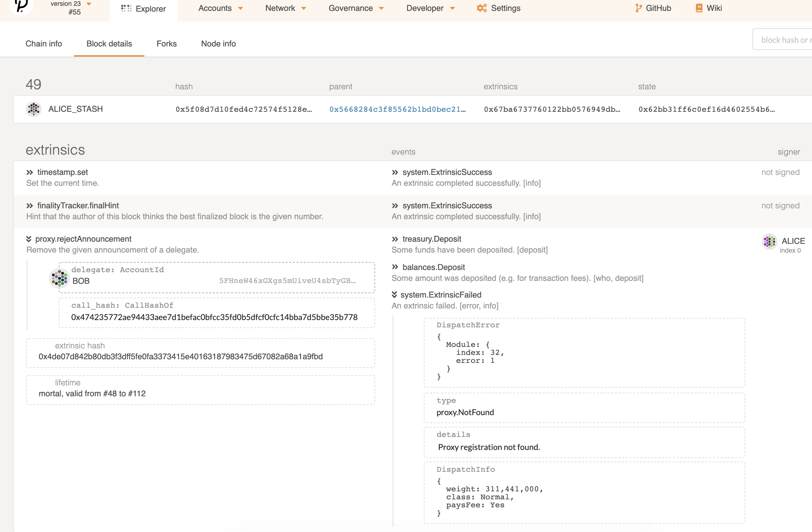Click ALICE_STASH block author identicon

click(34, 109)
